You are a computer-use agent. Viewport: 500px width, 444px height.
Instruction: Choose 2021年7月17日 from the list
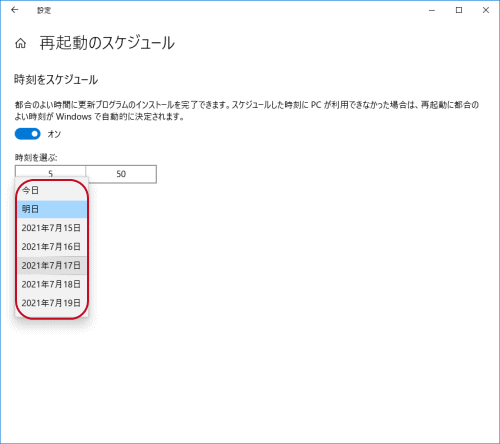click(x=52, y=266)
